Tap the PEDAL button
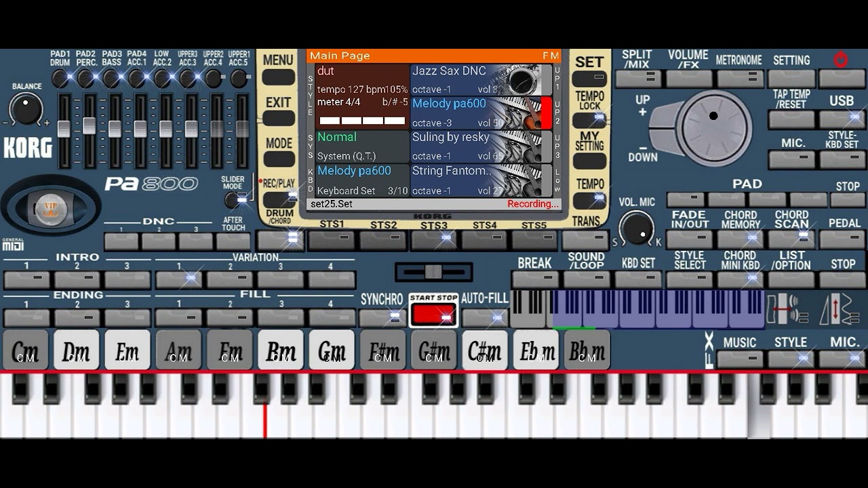This screenshot has width=868, height=488. 843,239
